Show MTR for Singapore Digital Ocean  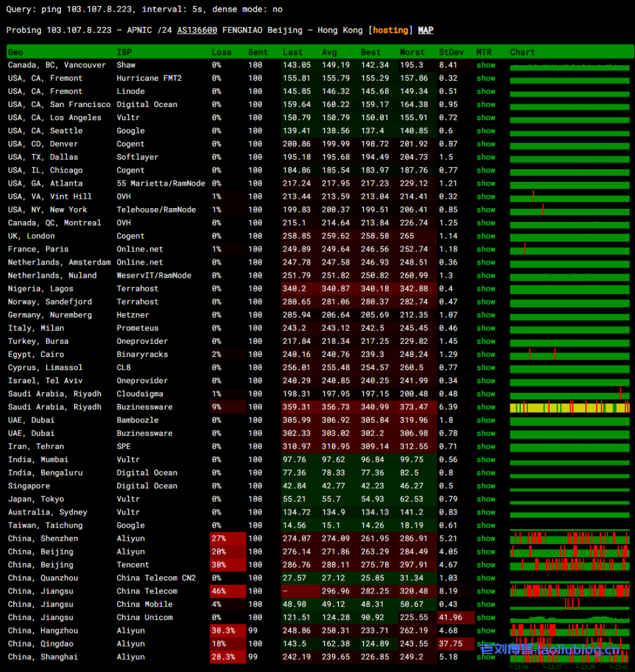point(485,486)
